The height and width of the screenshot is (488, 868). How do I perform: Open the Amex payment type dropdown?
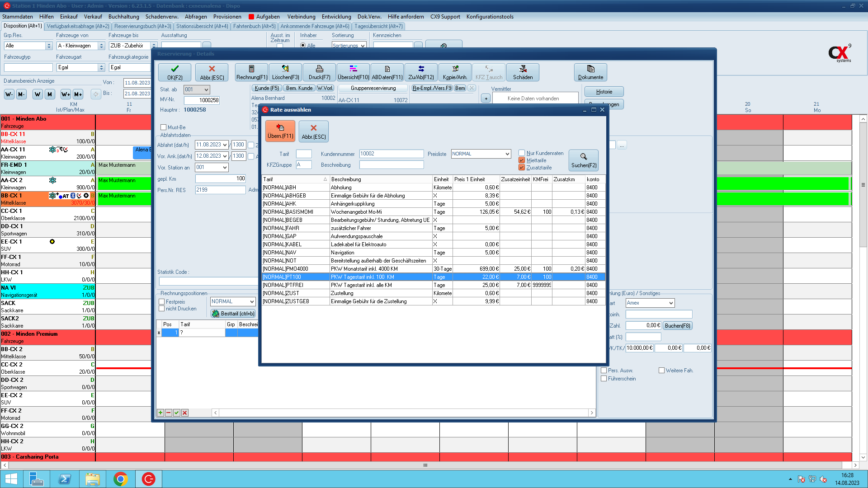671,303
